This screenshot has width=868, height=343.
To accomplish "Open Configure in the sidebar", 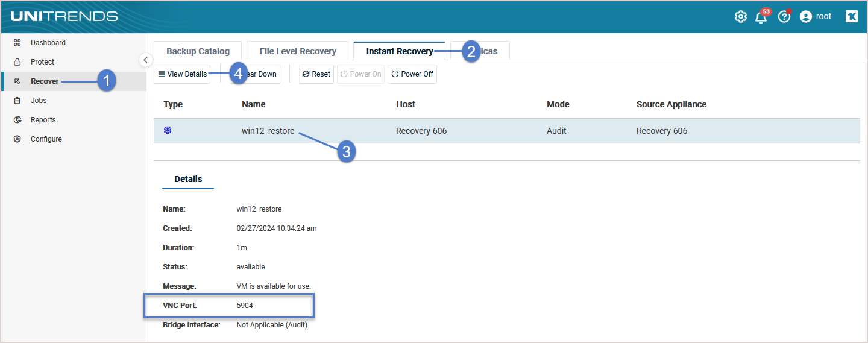I will click(46, 139).
